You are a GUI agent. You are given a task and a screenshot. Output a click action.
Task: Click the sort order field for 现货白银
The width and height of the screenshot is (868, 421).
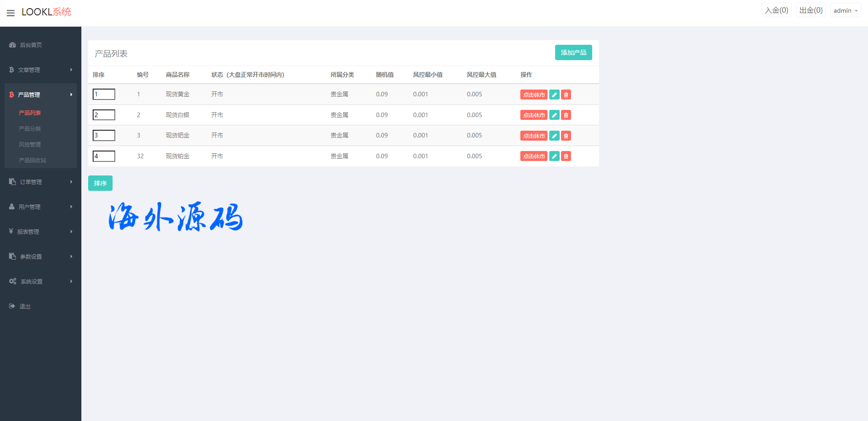point(104,115)
